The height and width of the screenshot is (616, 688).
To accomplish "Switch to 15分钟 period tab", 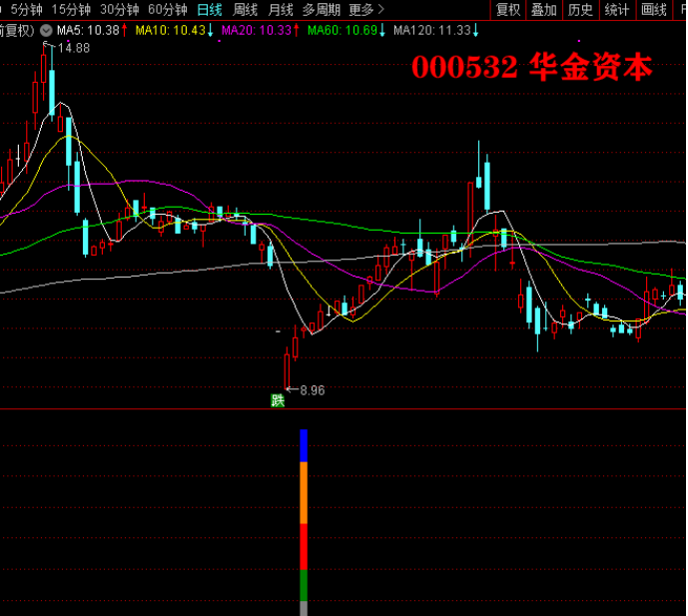I will point(71,9).
